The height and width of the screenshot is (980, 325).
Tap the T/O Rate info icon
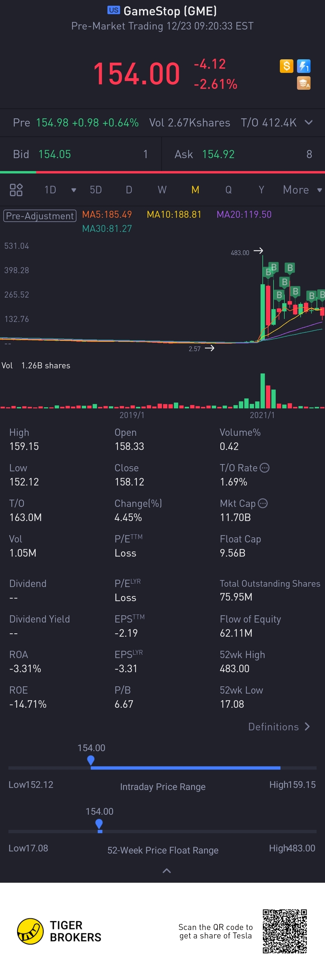265,468
